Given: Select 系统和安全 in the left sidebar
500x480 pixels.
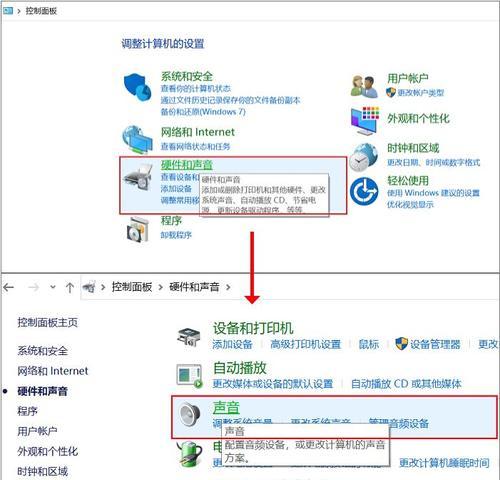Looking at the screenshot, I should pos(42,351).
